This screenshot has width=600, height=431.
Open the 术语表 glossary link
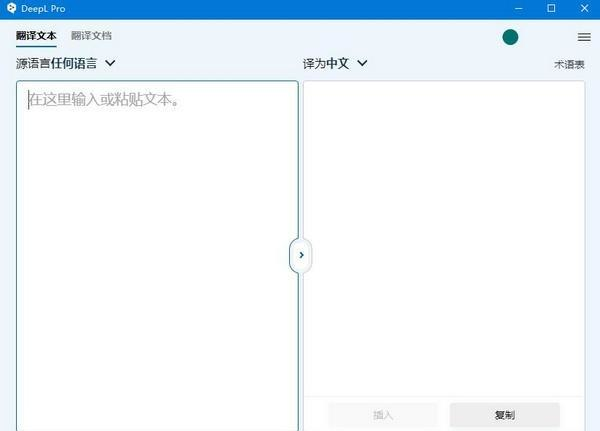569,65
